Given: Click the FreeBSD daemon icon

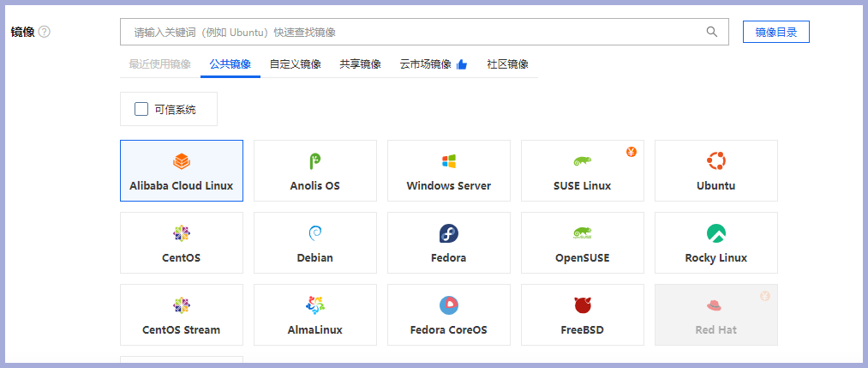Looking at the screenshot, I should click(x=583, y=305).
